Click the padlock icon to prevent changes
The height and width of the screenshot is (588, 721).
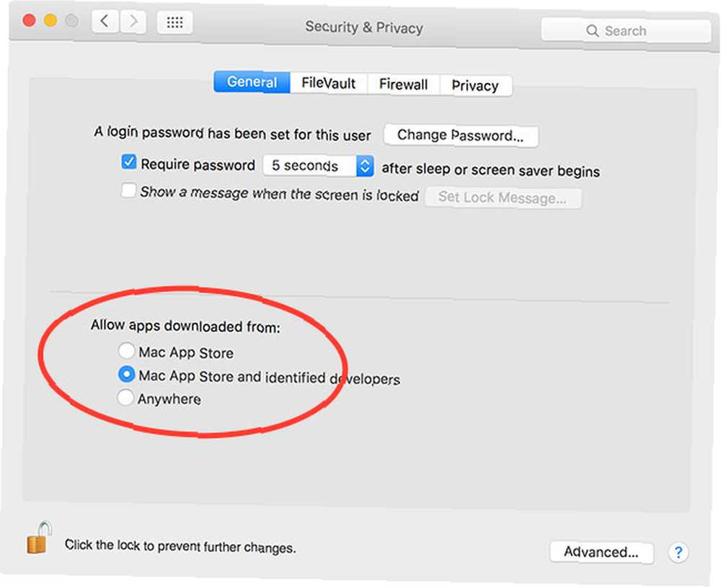[x=39, y=537]
